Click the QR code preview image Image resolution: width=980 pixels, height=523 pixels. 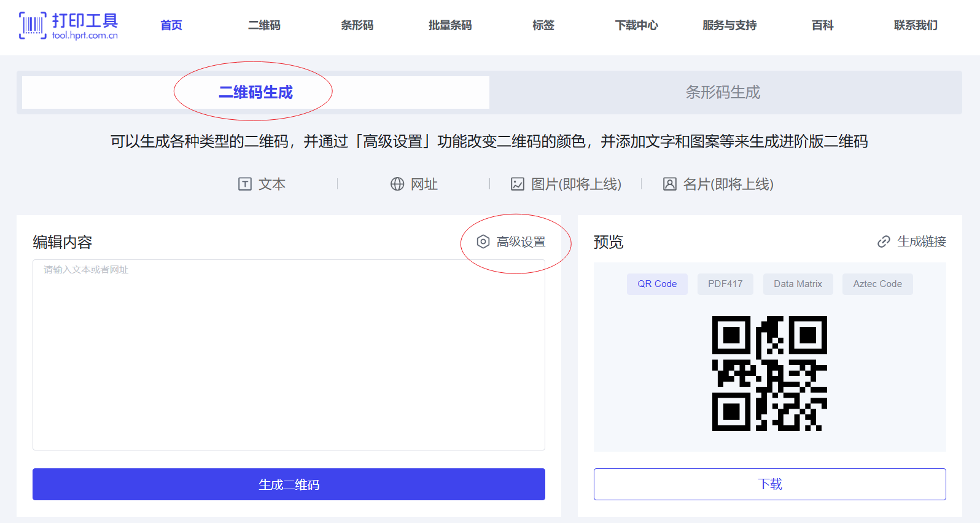(x=769, y=373)
